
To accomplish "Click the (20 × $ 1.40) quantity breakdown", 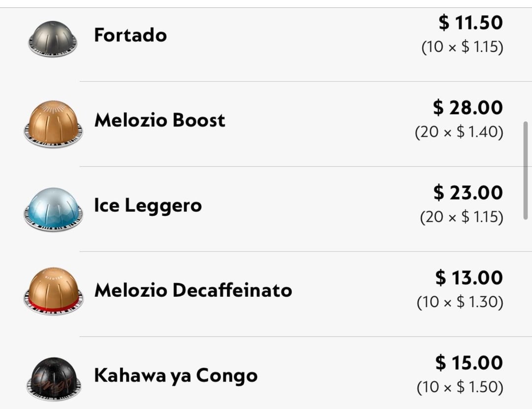I will (459, 132).
